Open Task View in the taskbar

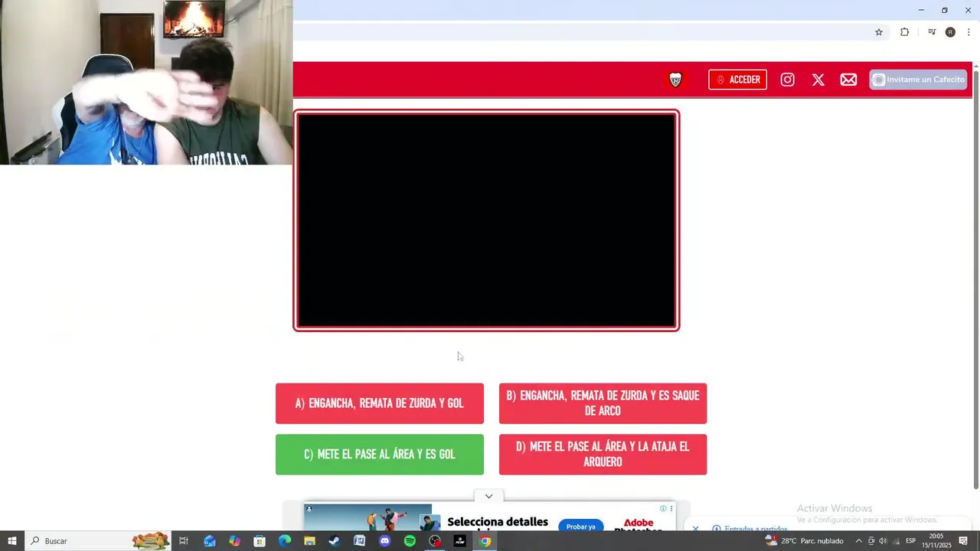point(184,541)
